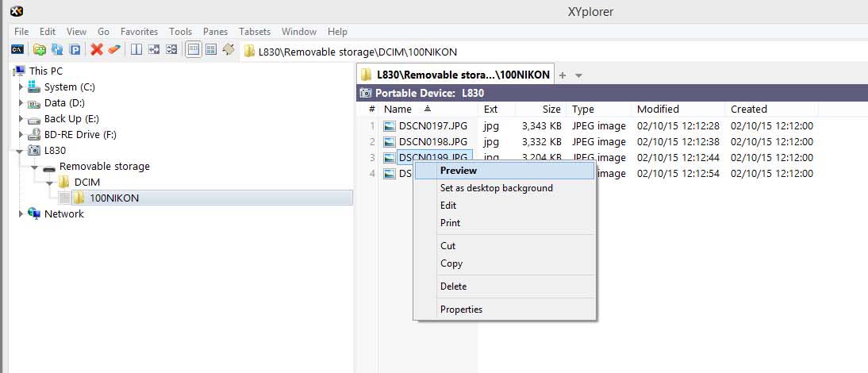Click the new folder toolbar icon

(x=39, y=50)
